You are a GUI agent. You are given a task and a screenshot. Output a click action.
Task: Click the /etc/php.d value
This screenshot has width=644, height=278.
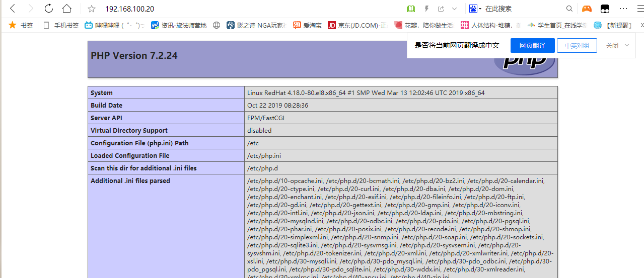[x=262, y=168]
